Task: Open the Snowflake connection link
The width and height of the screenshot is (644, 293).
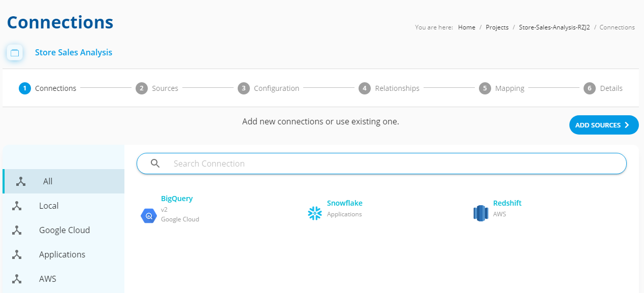Action: 345,203
